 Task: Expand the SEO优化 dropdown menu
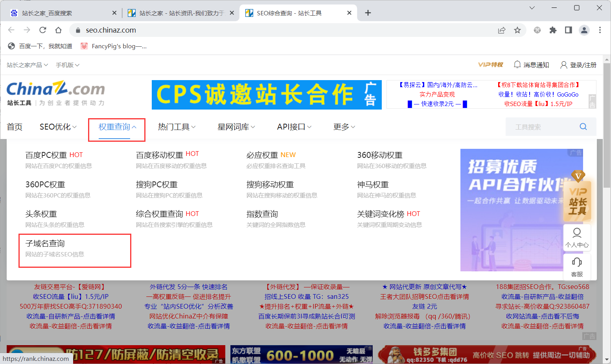click(58, 127)
